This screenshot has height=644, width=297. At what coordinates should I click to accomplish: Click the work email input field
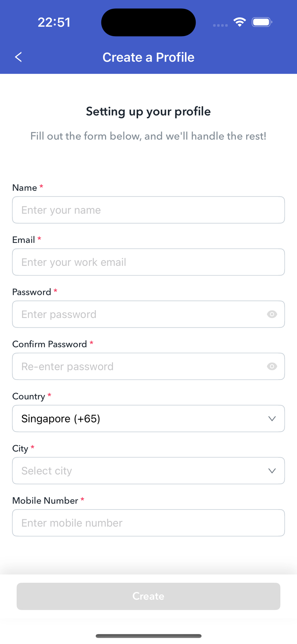point(148,262)
